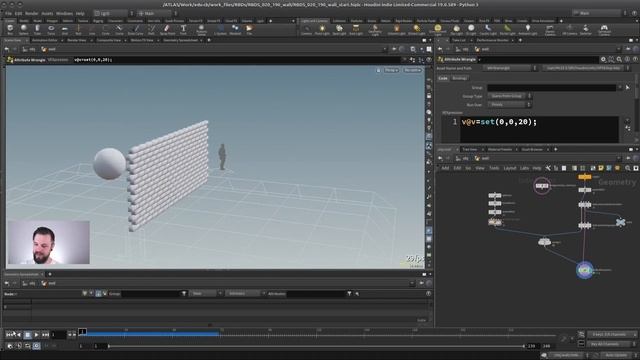Select the Metaball shelf tool
640x360 pixels.
click(235, 30)
